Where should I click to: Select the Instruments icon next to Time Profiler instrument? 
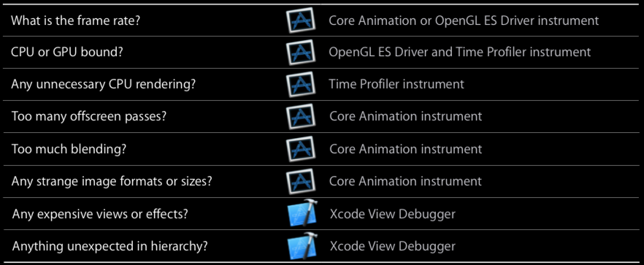tap(301, 84)
